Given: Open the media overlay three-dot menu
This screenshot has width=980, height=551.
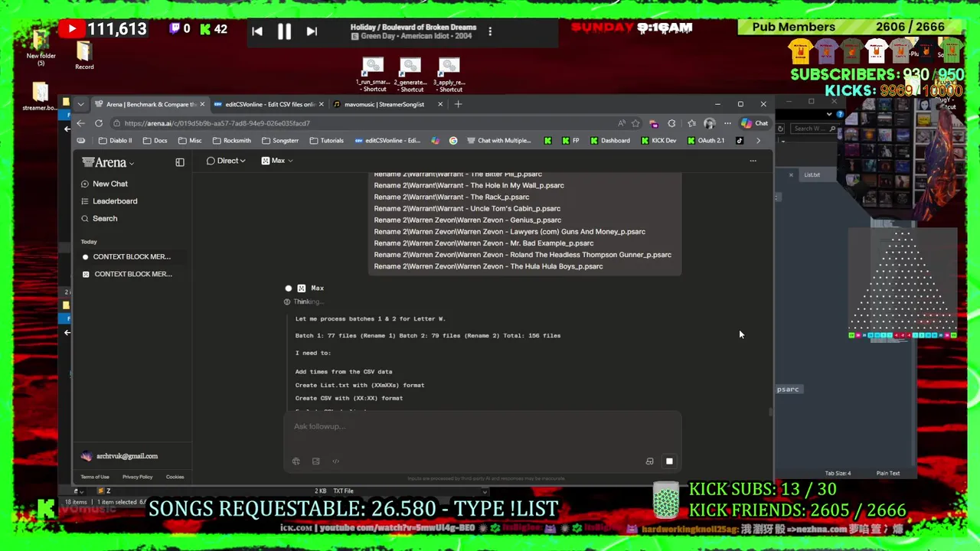Looking at the screenshot, I should [490, 31].
